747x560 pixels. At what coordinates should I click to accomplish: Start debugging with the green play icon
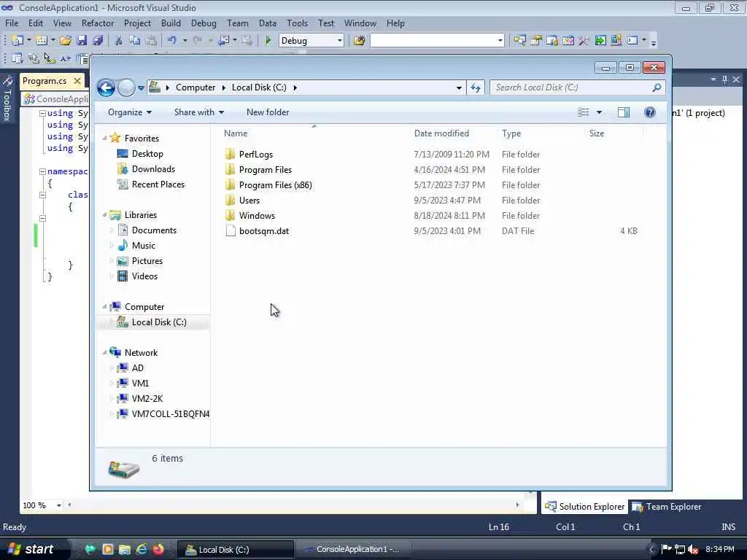pos(268,41)
